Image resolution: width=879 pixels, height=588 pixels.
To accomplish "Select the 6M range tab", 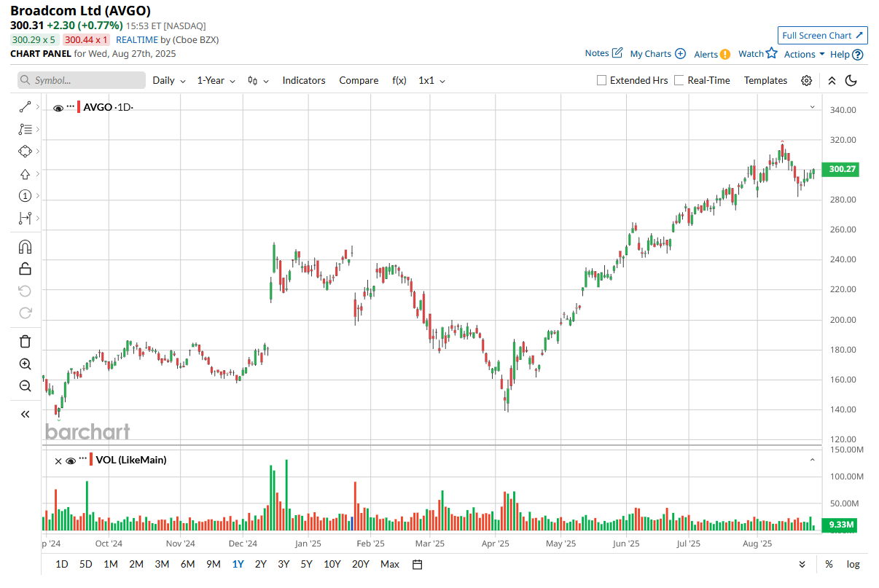I will tap(187, 564).
